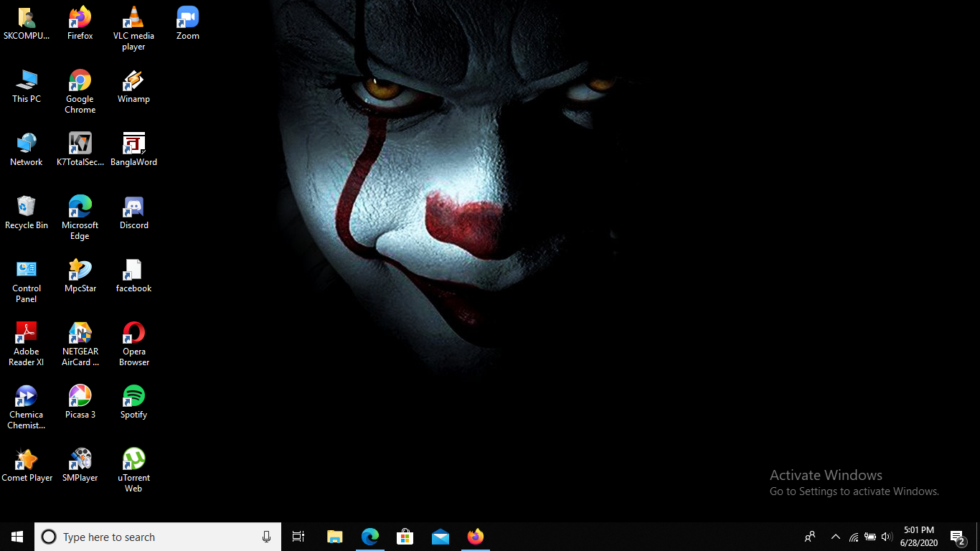Open Mail from the taskbar
The image size is (980, 551).
pyautogui.click(x=440, y=537)
